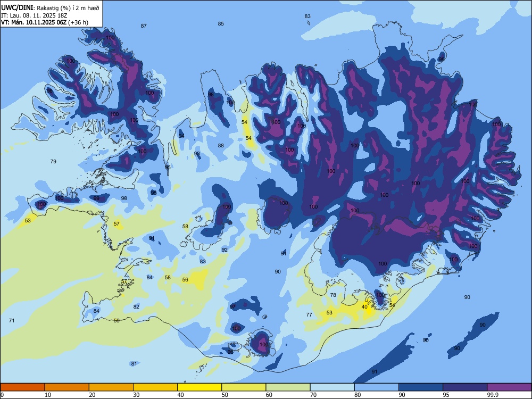This screenshot has height=399, width=532.
Task: Click the 90–95 dark blue legend swatch
Action: [421, 387]
